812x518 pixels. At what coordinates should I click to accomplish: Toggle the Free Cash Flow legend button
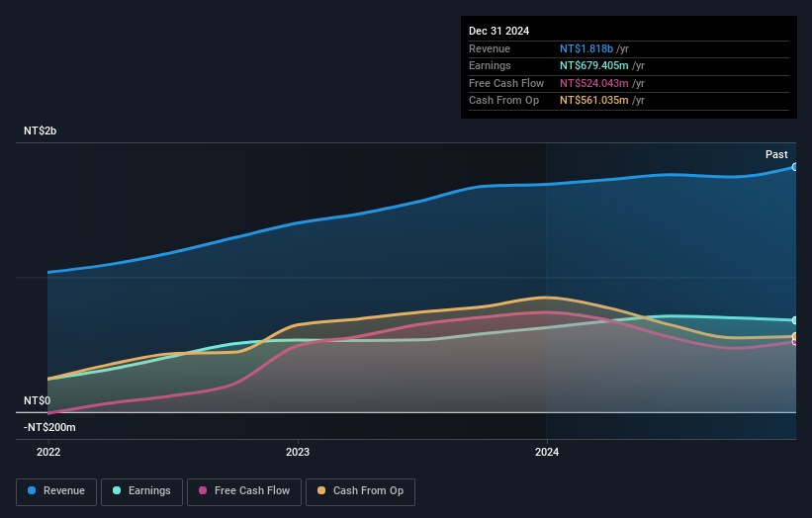click(x=244, y=491)
